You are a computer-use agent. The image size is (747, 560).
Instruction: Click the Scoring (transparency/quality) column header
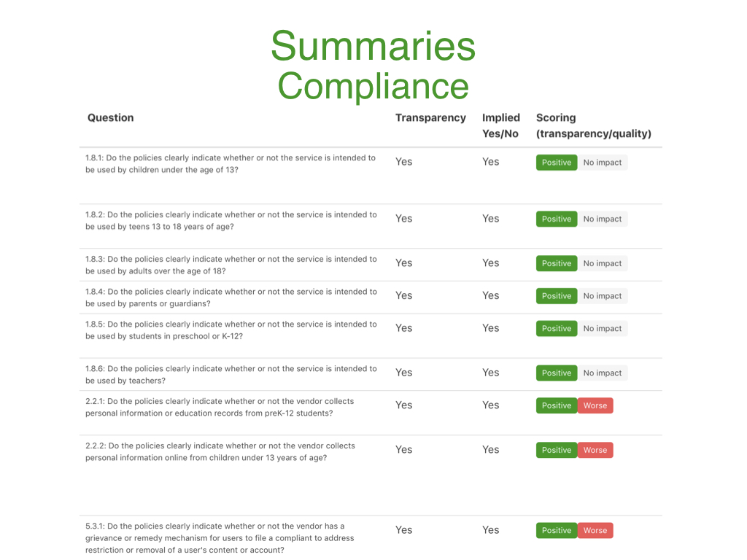point(593,125)
